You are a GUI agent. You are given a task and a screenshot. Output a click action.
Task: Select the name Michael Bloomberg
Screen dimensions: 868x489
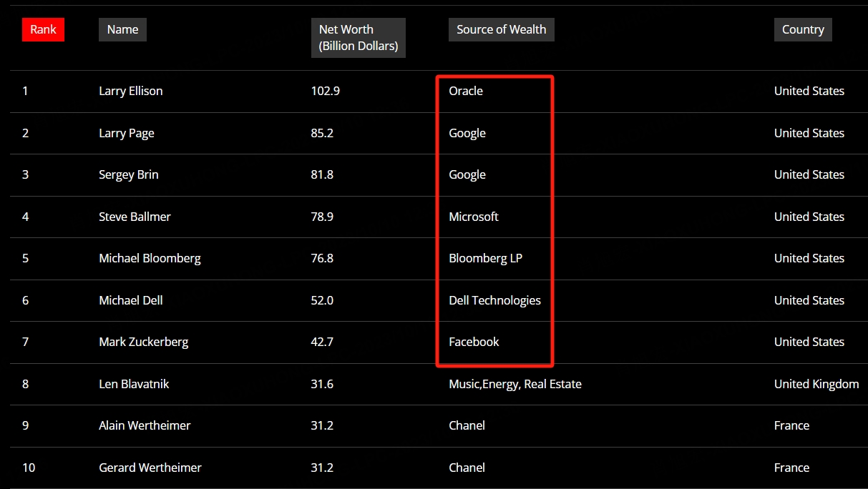pyautogui.click(x=150, y=258)
